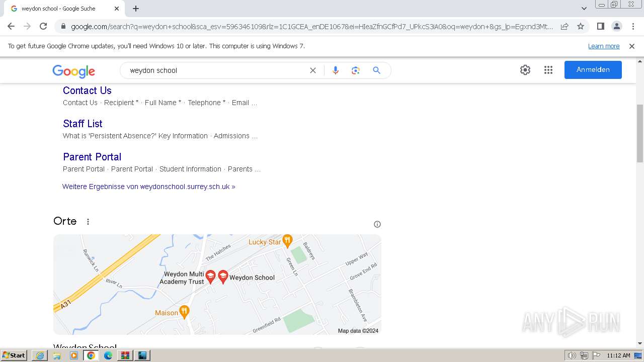Start voice search with microphone

pyautogui.click(x=336, y=70)
